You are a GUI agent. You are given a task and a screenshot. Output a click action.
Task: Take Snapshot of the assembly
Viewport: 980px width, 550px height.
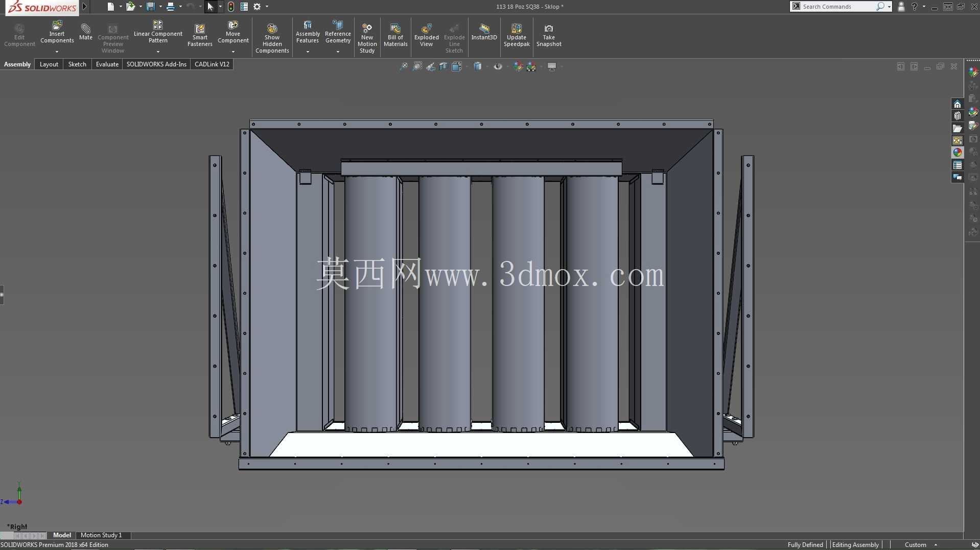(549, 35)
